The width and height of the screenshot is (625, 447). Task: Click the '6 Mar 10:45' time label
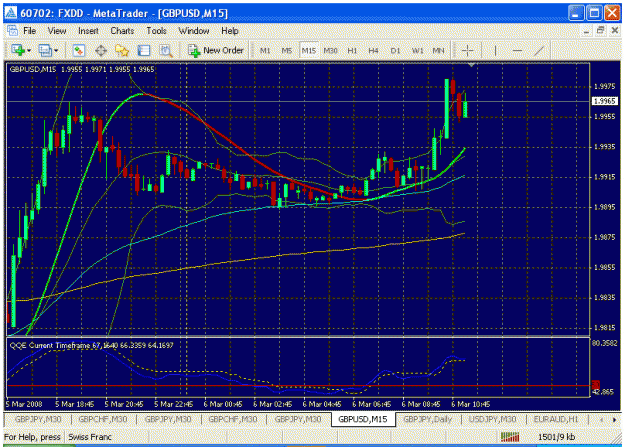[470, 404]
